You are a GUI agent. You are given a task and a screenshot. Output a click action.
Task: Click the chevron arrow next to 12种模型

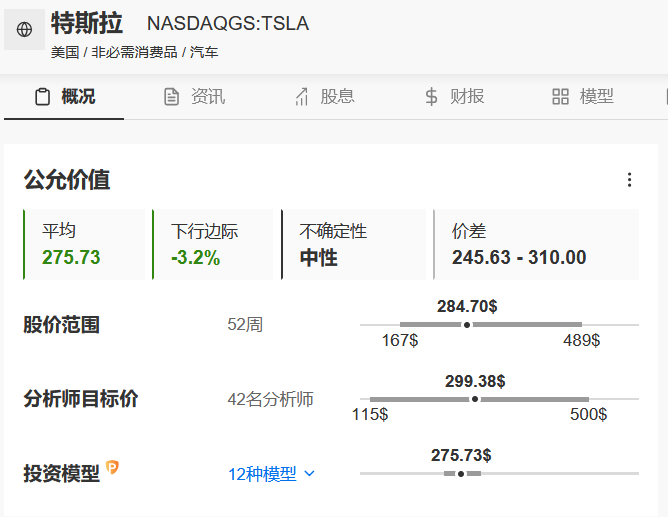[309, 474]
